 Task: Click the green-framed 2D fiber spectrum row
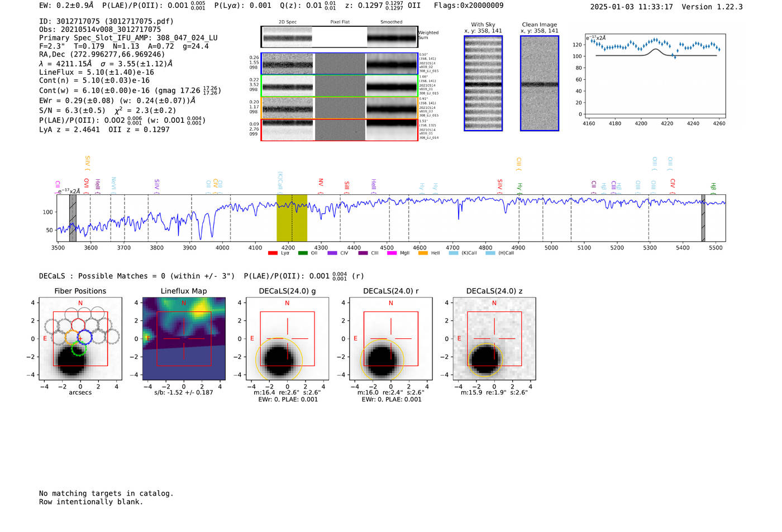tap(340, 86)
